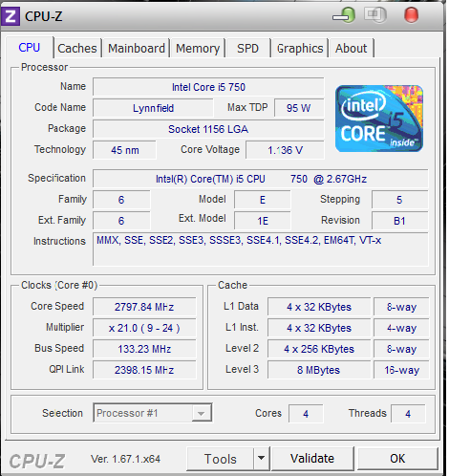Click the Validate button
449x476 pixels.
coord(312,459)
